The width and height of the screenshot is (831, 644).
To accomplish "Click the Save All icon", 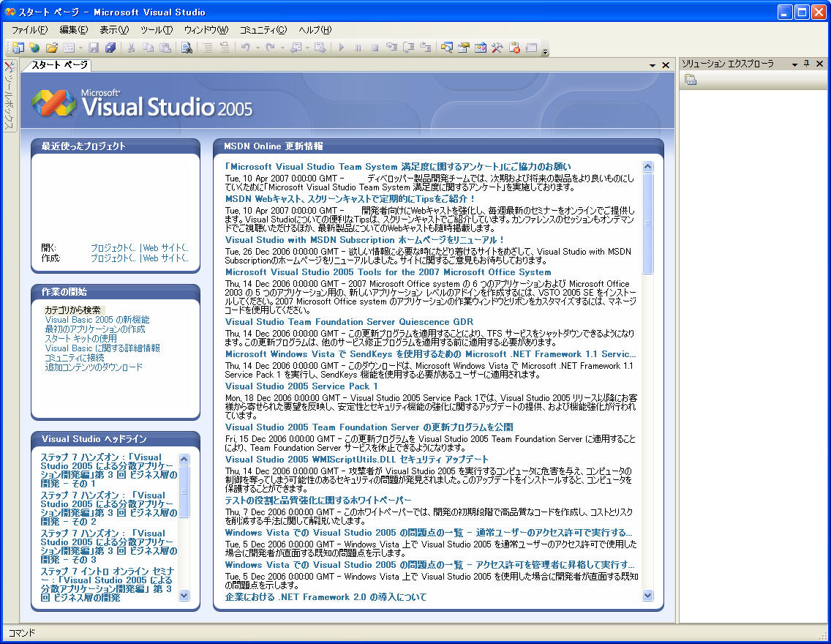I will coord(110,48).
